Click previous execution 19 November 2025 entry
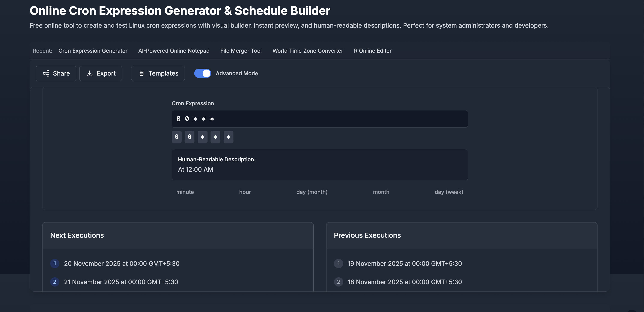644x312 pixels. pyautogui.click(x=405, y=263)
